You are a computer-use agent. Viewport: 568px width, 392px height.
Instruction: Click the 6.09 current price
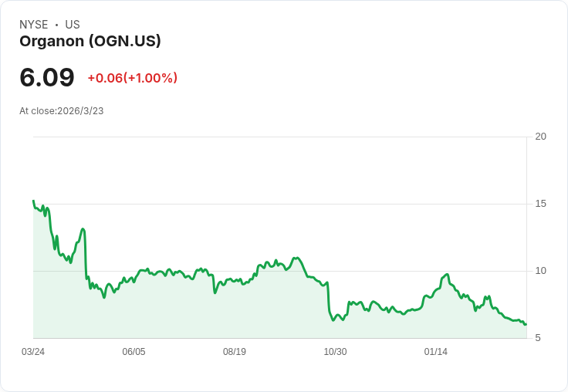click(47, 77)
